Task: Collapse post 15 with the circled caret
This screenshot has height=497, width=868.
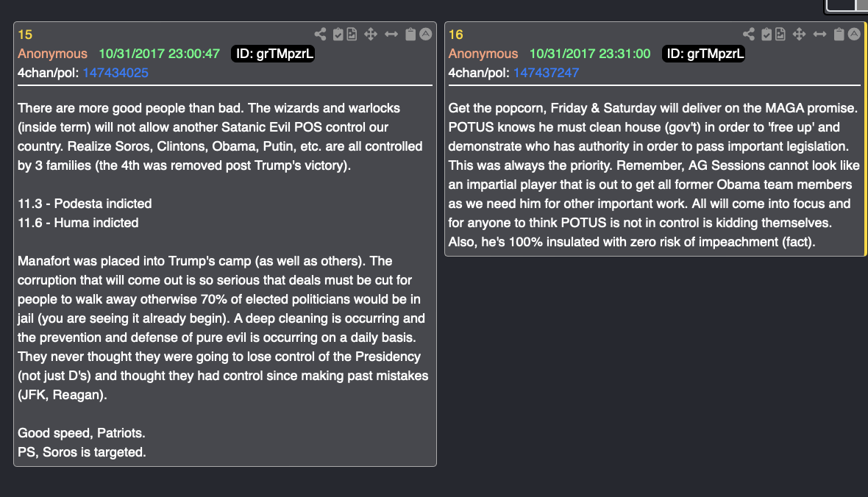Action: 425,34
